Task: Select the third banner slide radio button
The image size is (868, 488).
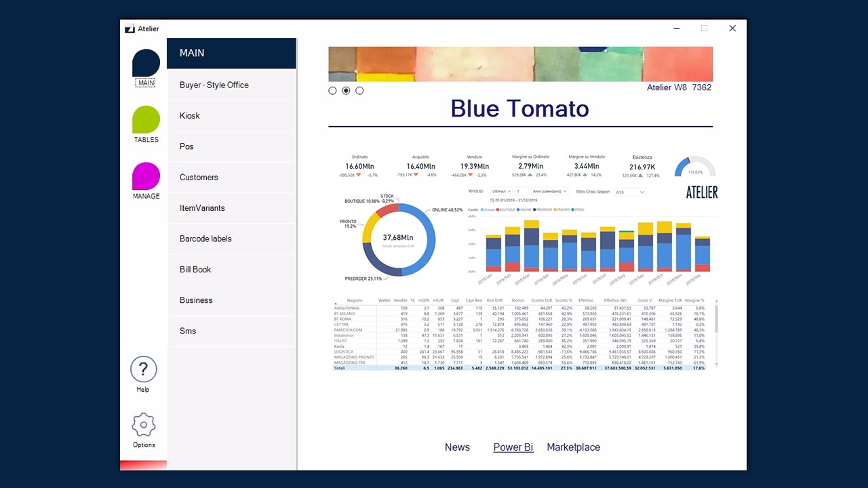Action: 359,90
